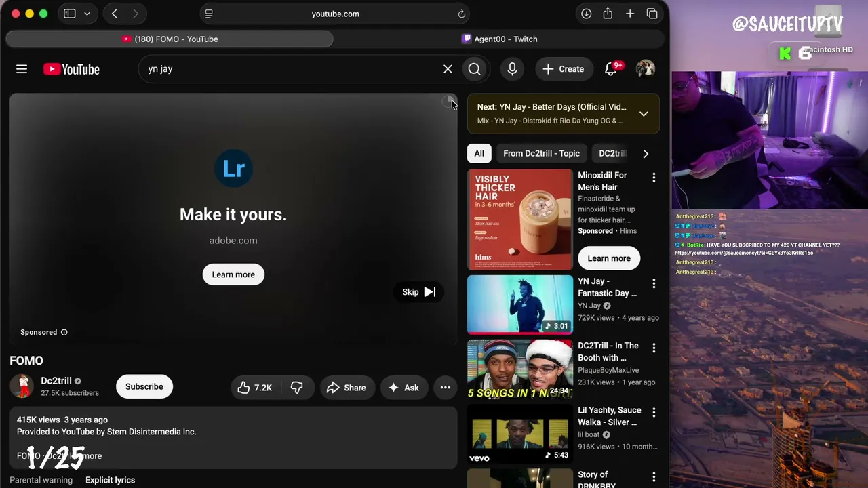Open Safari downloads
The image size is (868, 488).
[x=587, y=14]
